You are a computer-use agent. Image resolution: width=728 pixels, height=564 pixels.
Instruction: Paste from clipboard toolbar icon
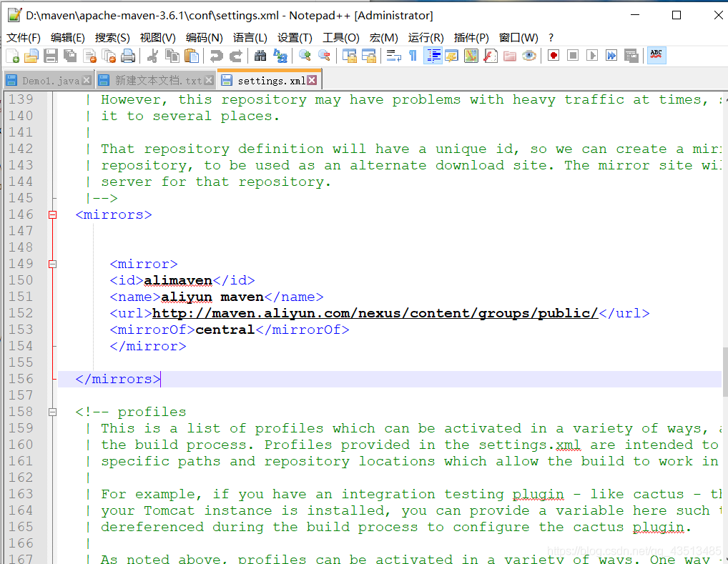191,56
